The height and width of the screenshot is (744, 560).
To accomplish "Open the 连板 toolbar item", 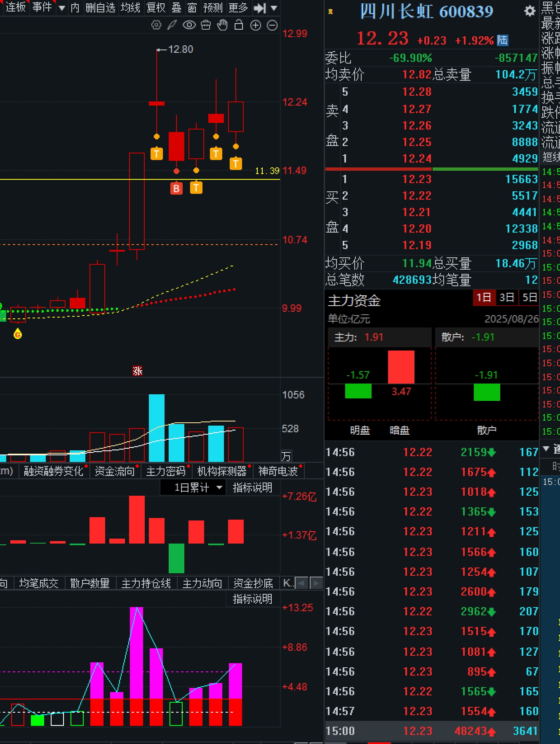I will (x=16, y=7).
